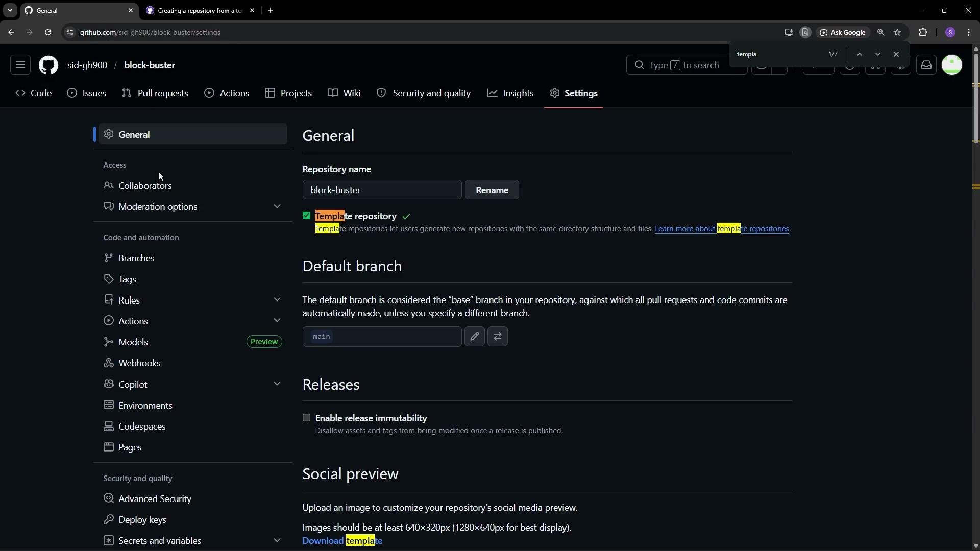Open a new browser tab
The image size is (980, 551).
tap(271, 10)
